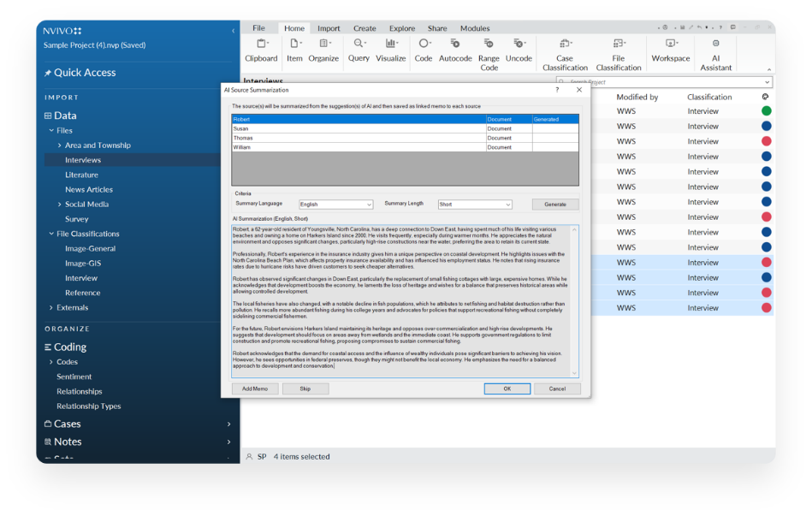Click inside the AI summary text box
Viewport: 812px width, 516px height.
pyautogui.click(x=405, y=301)
